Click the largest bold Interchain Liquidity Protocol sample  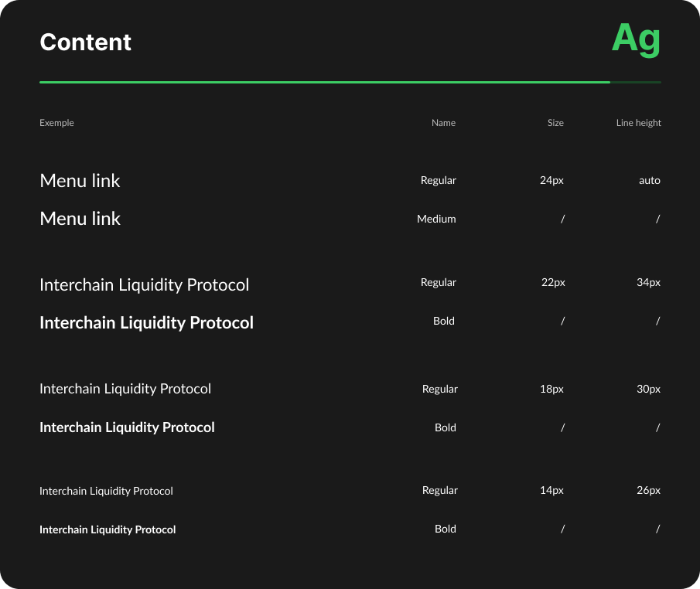click(x=146, y=322)
